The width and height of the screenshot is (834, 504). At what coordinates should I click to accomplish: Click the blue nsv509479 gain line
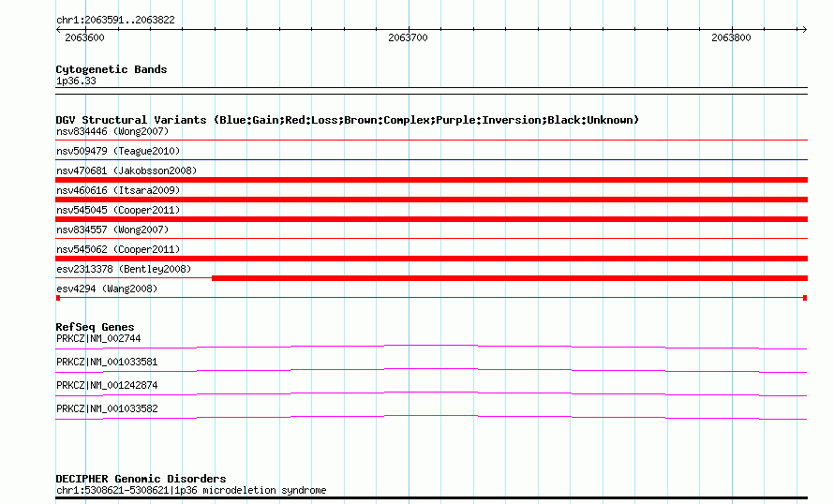click(431, 159)
